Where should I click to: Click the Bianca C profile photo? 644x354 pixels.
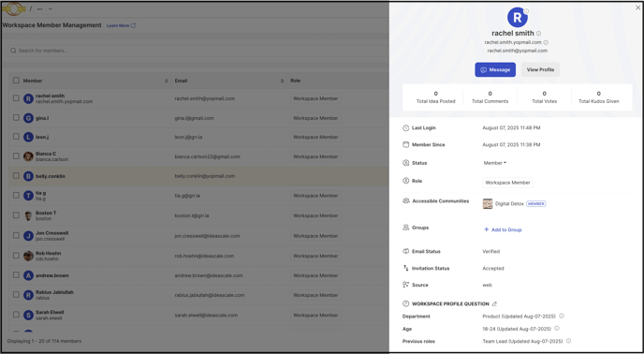coord(28,156)
